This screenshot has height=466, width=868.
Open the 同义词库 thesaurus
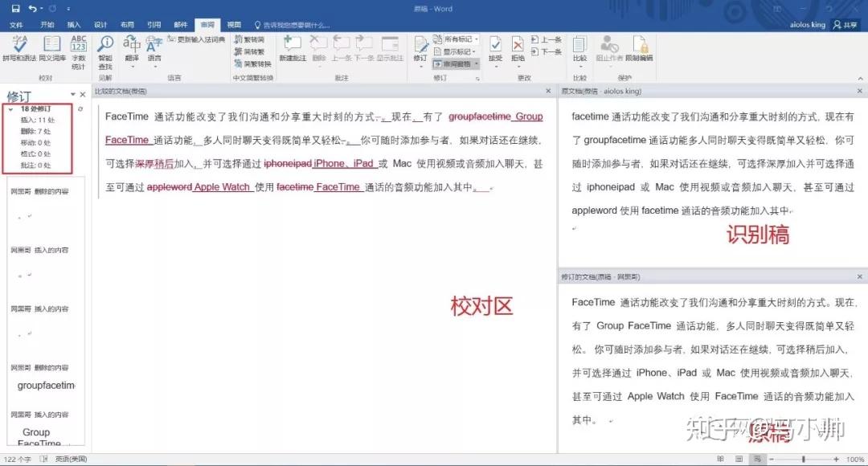click(52, 48)
